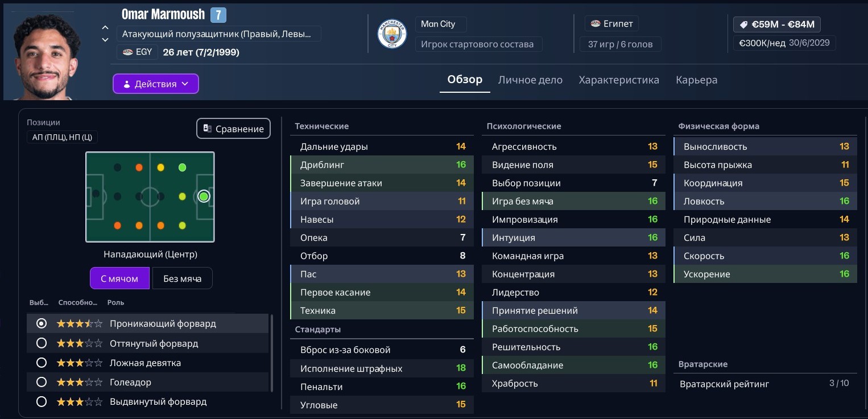This screenshot has height=419, width=868.
Task: Select the highlighted striker position dot on pitch
Action: point(204,196)
